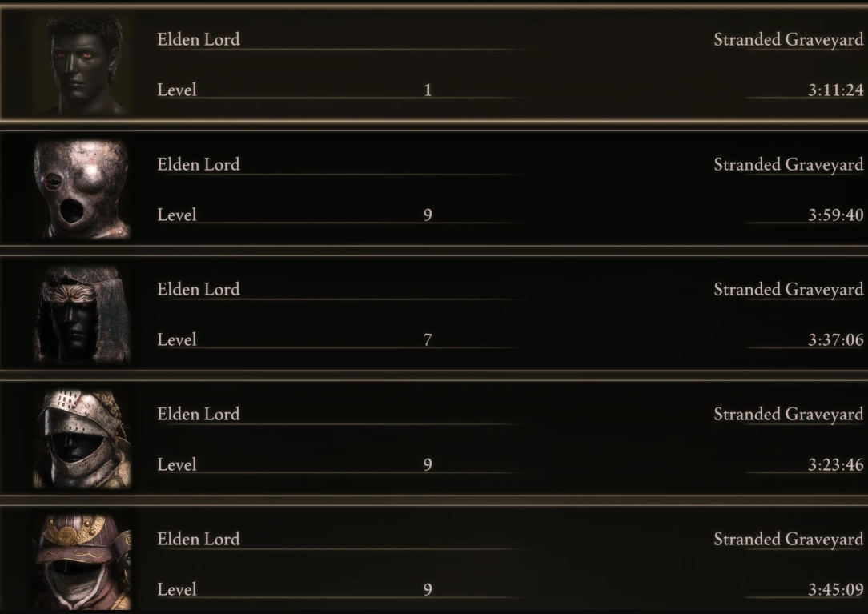This screenshot has width=868, height=614.
Task: Click Elden Lord name in first slot
Action: pos(198,39)
